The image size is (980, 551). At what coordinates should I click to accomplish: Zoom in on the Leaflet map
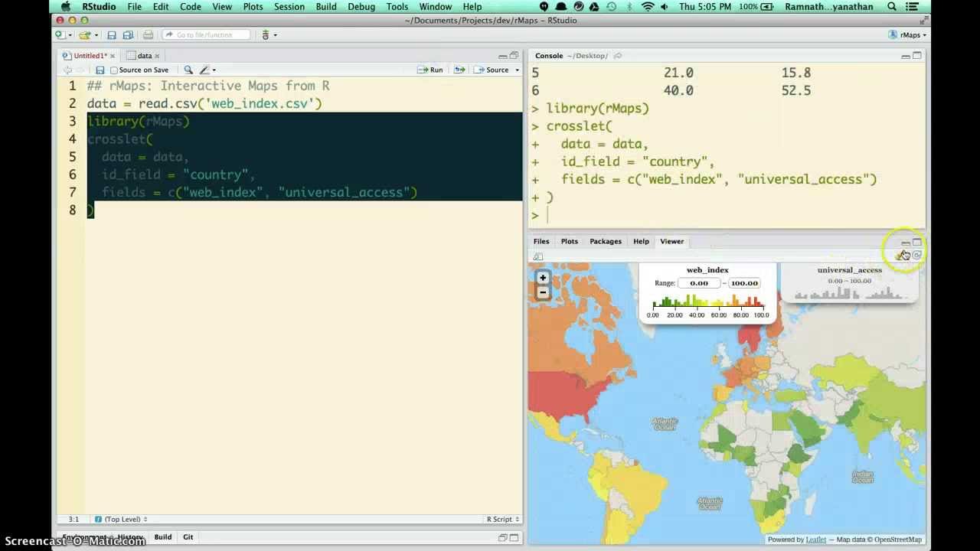(x=543, y=278)
